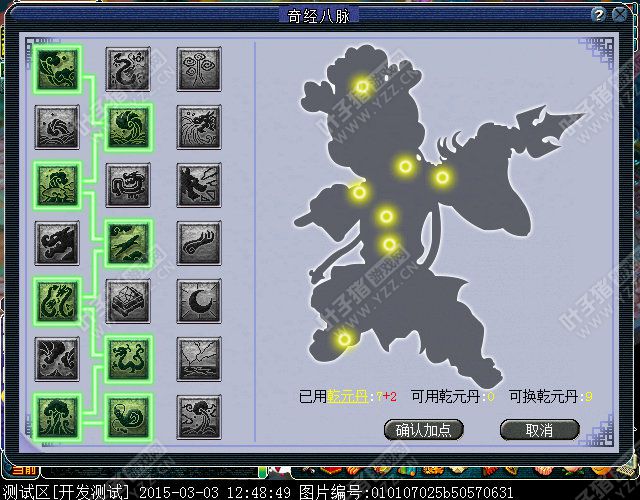Select the grey wind-gust claw skill icon
The image size is (640, 500).
[199, 243]
